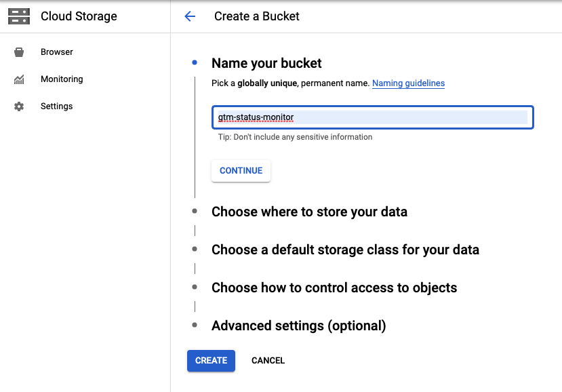Open the Settings menu item
This screenshot has height=392, width=562.
pyautogui.click(x=56, y=106)
